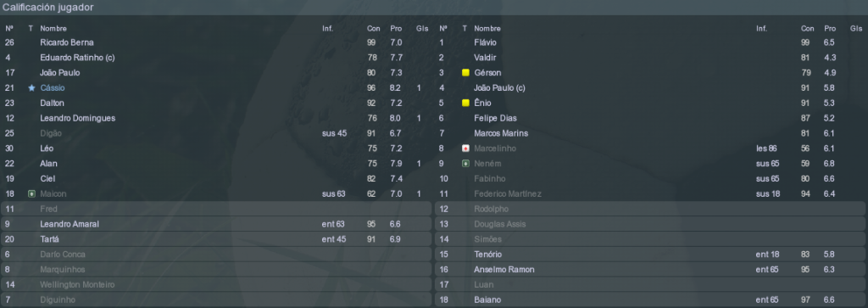Open Leandro Domingues player link
The width and height of the screenshot is (868, 308).
pos(77,118)
